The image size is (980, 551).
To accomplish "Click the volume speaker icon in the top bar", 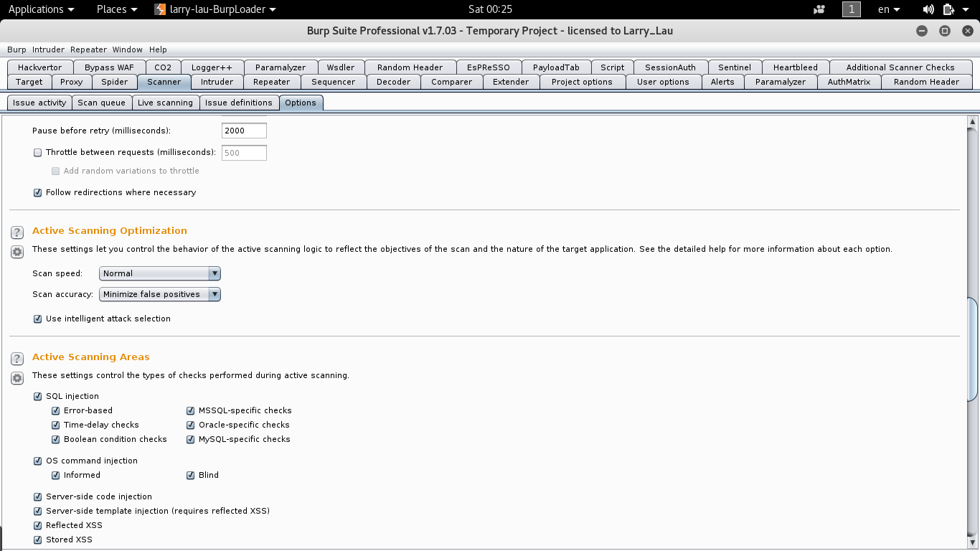I will [x=928, y=9].
